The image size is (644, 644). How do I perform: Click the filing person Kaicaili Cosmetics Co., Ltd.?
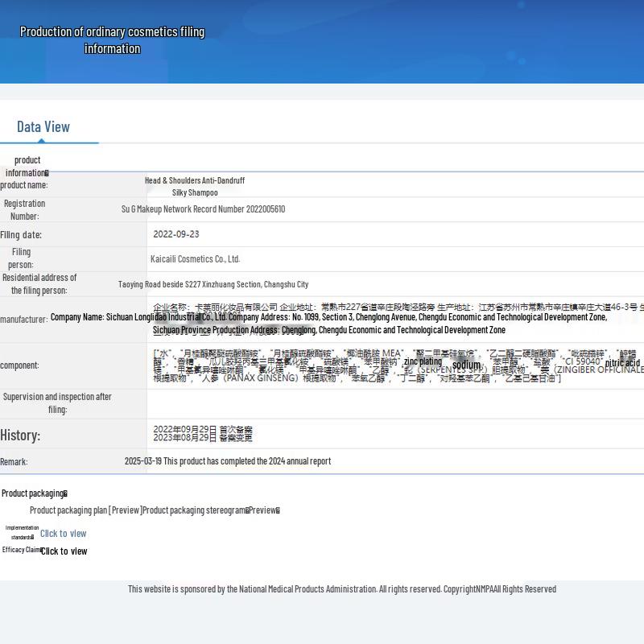tap(195, 258)
